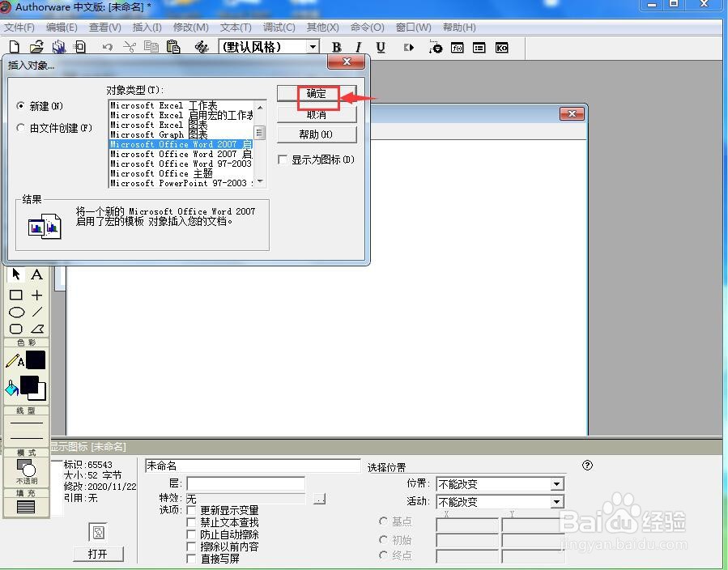Select the thinner line style option
The width and height of the screenshot is (728, 570).
(x=27, y=423)
